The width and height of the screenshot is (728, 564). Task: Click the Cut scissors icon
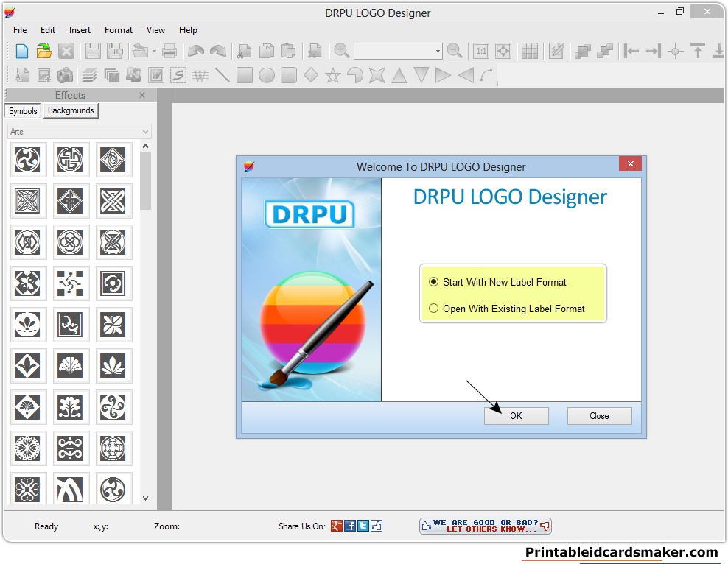pyautogui.click(x=244, y=51)
